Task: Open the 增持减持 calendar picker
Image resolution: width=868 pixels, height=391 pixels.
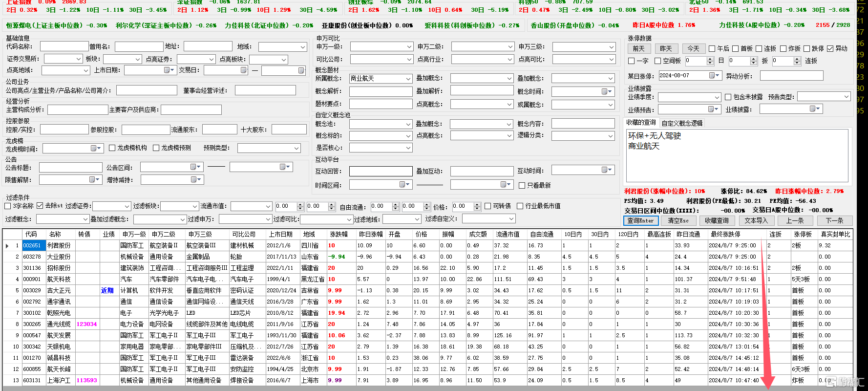Action: tap(196, 180)
